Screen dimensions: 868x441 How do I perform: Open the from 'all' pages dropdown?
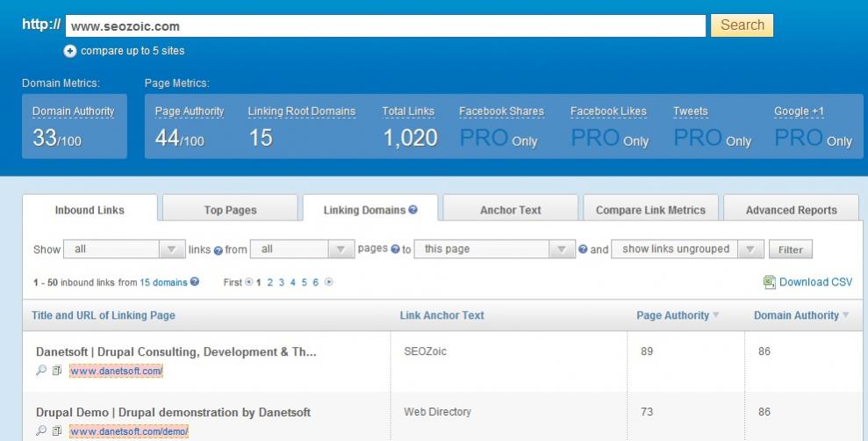(x=302, y=249)
